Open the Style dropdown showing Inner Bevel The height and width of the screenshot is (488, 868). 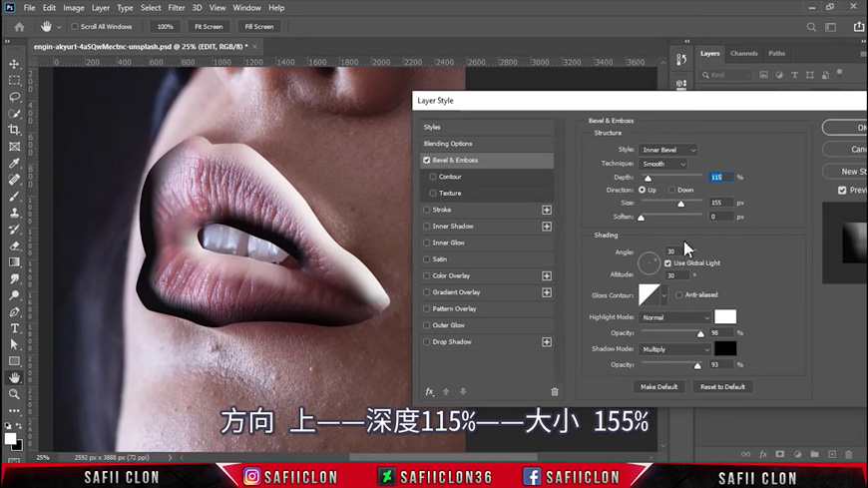tap(668, 150)
